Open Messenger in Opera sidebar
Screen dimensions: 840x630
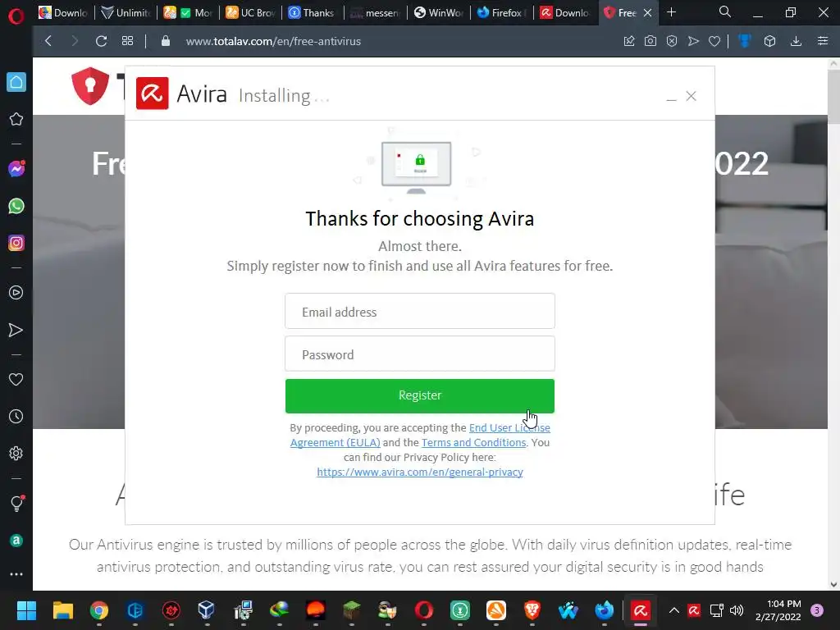click(x=16, y=169)
